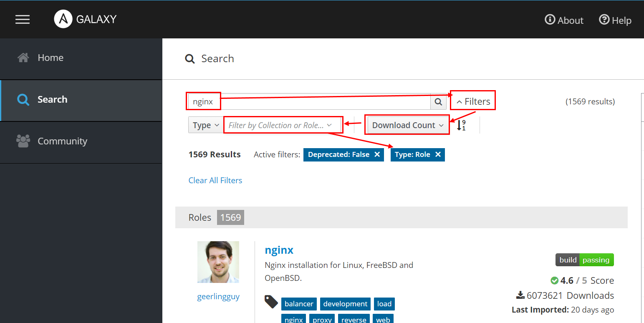Open the hamburger navigation menu
The height and width of the screenshot is (323, 644).
pyautogui.click(x=23, y=19)
